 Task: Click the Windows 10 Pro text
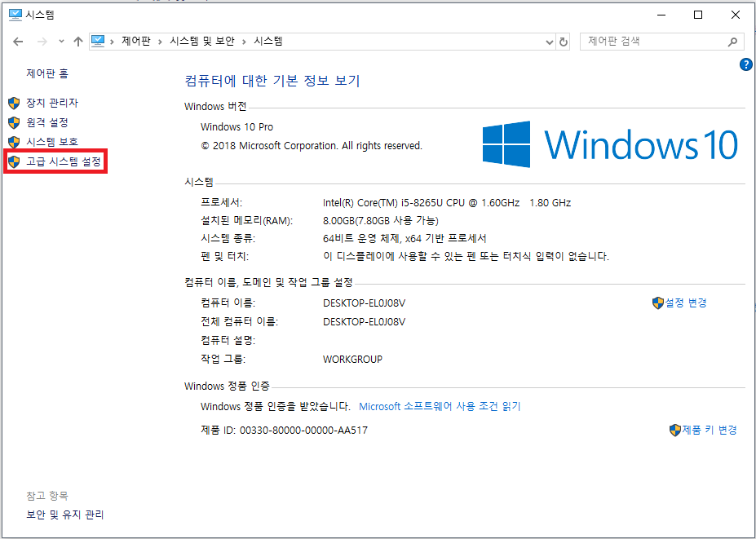[237, 127]
